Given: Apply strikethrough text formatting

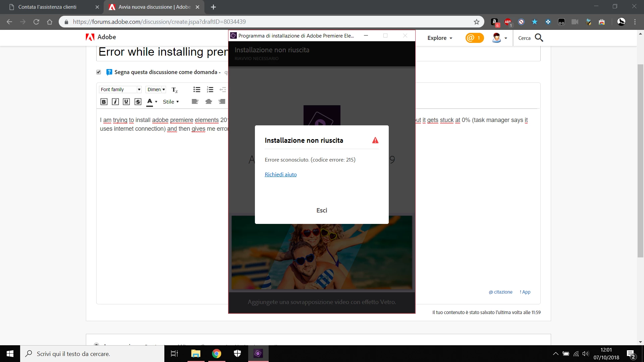Looking at the screenshot, I should (x=138, y=102).
